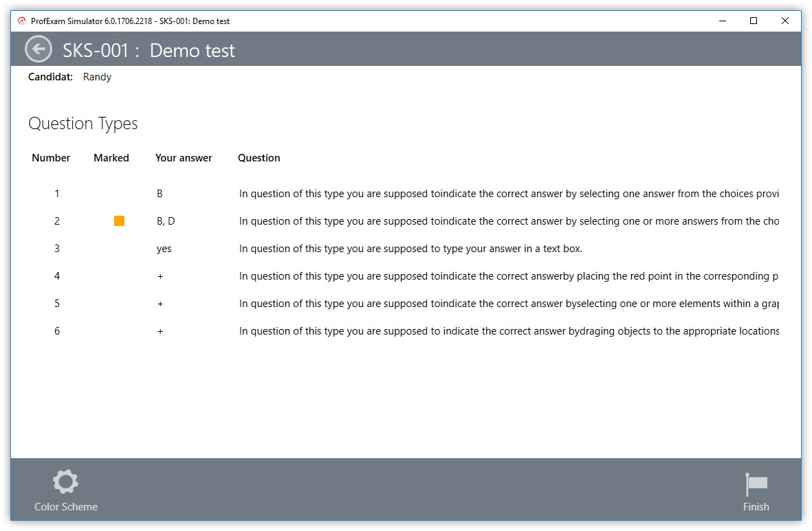This screenshot has height=531, width=812.
Task: Toggle the orange marked flag on question 2
Action: pyautogui.click(x=119, y=221)
